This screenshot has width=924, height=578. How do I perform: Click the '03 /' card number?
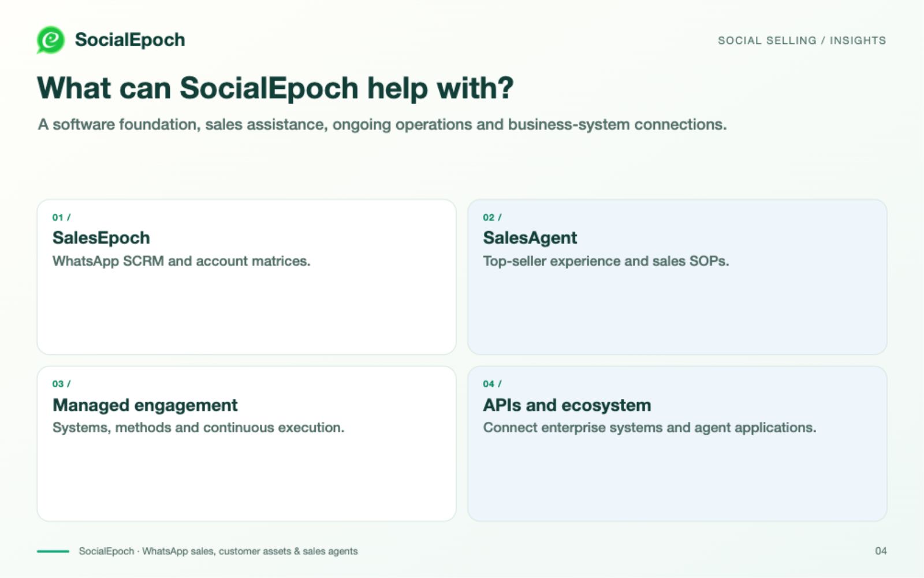(x=61, y=384)
